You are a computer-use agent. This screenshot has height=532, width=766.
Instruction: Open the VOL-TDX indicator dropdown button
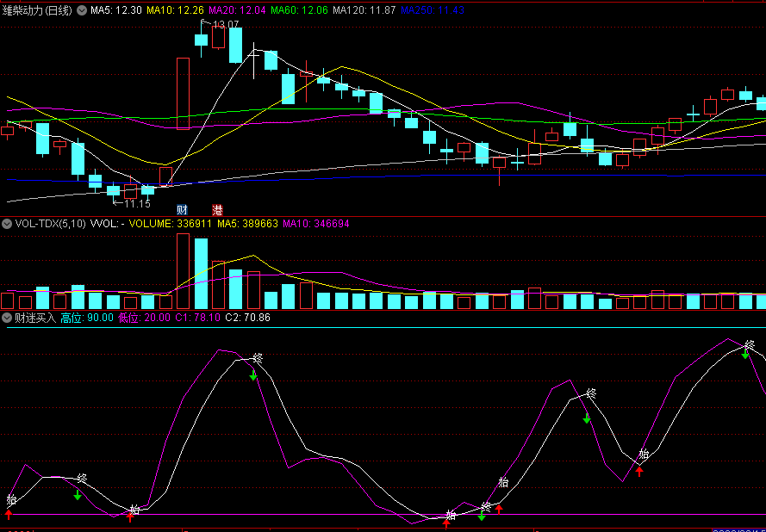click(7, 224)
